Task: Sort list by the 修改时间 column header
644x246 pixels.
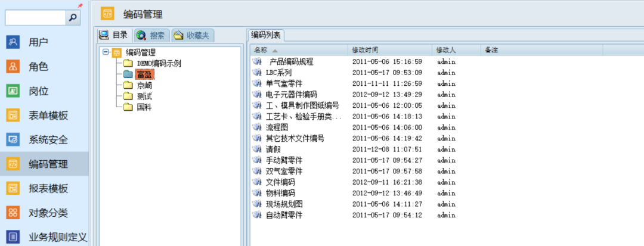Action: (365, 49)
